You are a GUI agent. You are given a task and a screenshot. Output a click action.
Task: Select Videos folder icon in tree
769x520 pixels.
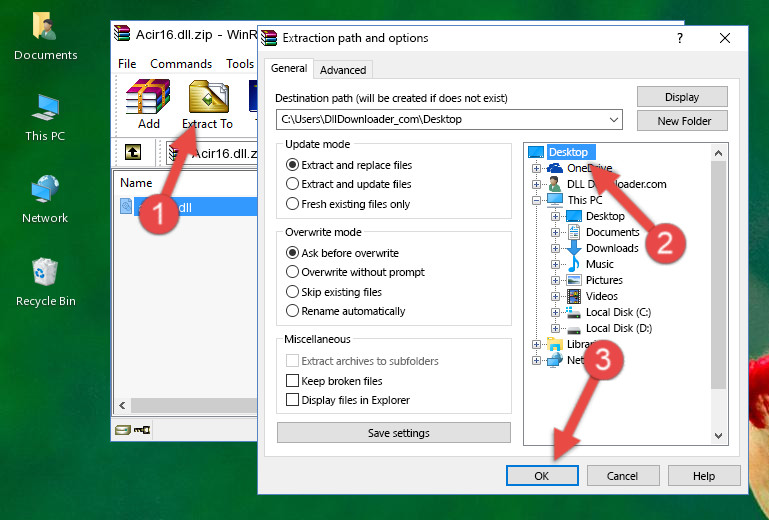574,296
